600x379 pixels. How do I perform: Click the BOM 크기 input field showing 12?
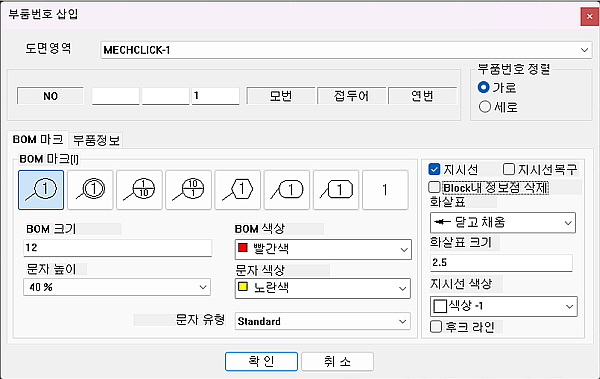(x=117, y=248)
